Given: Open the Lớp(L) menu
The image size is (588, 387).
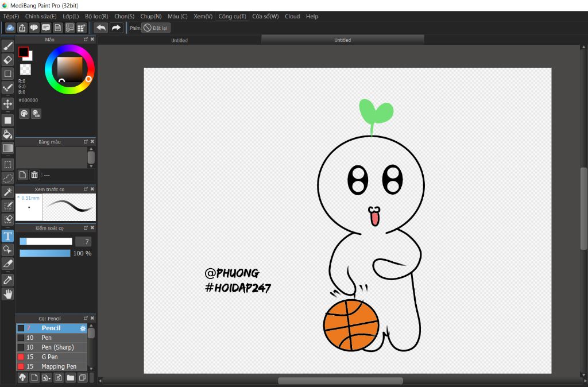Looking at the screenshot, I should click(x=71, y=17).
